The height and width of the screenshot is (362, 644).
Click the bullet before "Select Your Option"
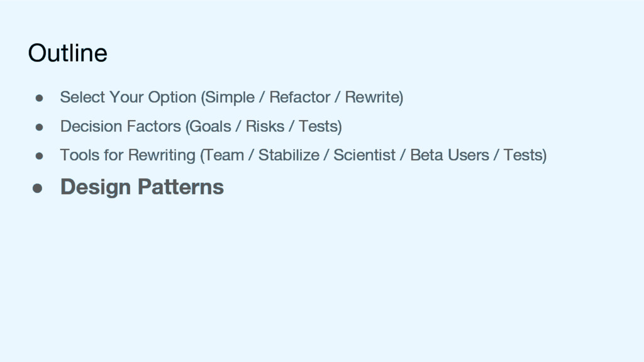point(39,98)
